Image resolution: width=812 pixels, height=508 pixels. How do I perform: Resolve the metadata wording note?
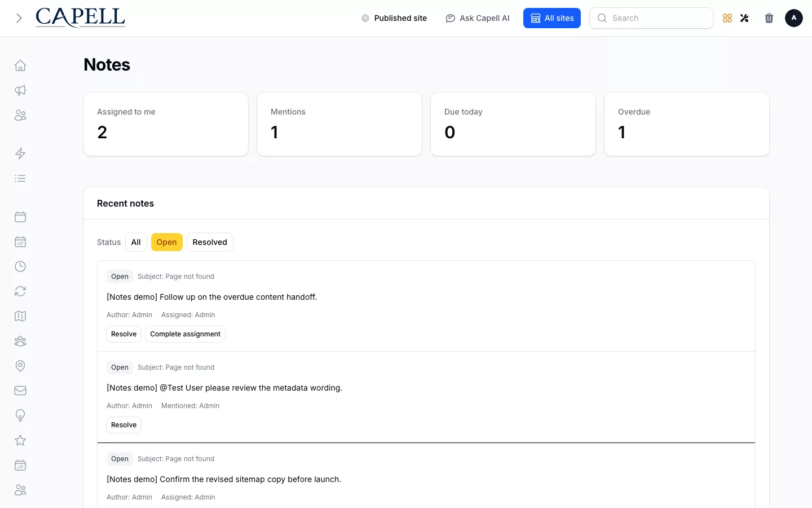coord(124,425)
